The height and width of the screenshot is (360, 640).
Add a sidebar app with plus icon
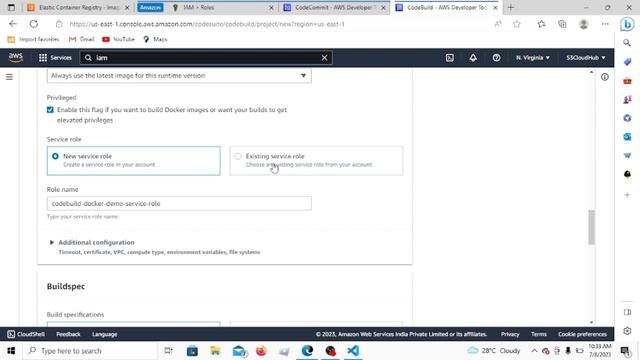[627, 195]
